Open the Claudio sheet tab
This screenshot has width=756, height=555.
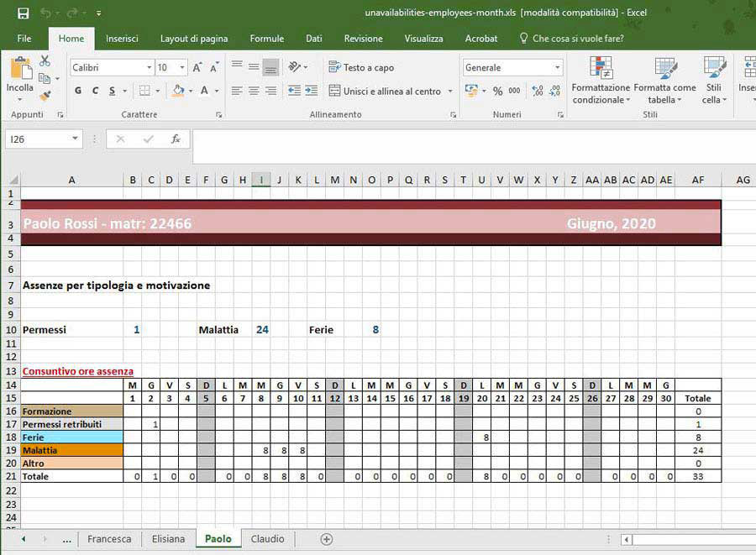(x=268, y=539)
